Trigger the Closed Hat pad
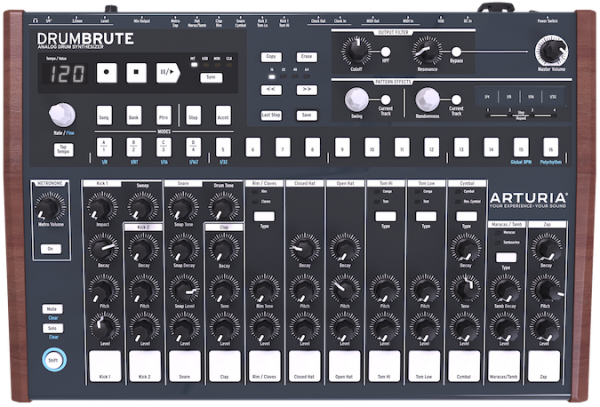This screenshot has width=600, height=407. coord(304,366)
